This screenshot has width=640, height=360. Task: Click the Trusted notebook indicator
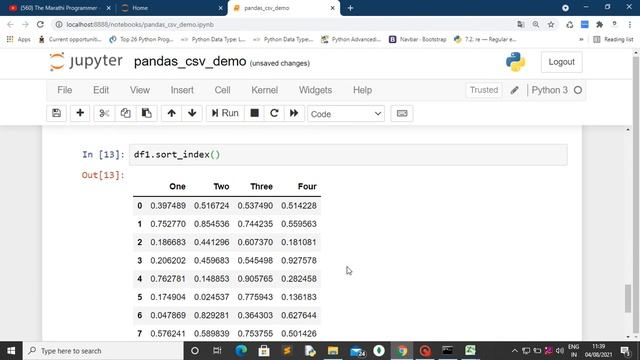pos(484,90)
